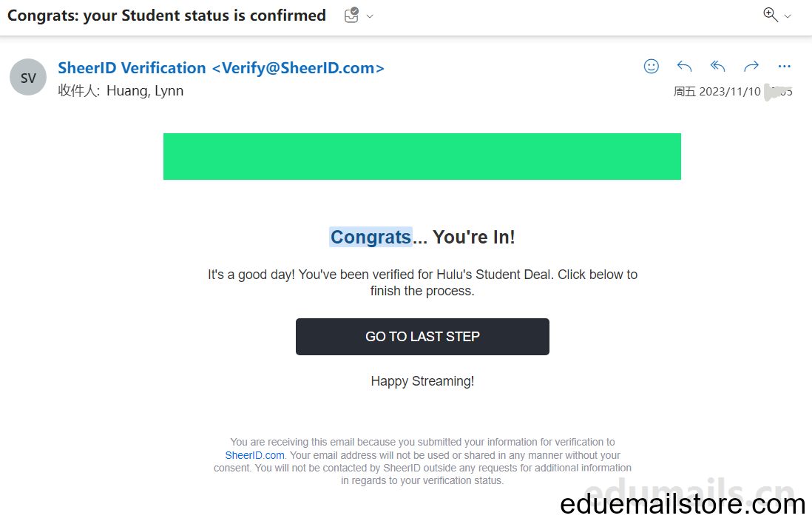Click sender name SheerID Verification

click(132, 68)
